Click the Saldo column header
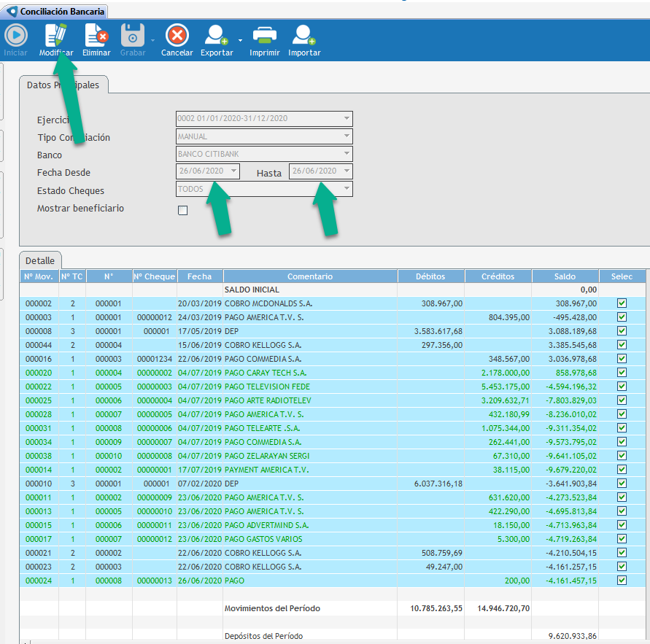650x644 pixels. pos(565,276)
